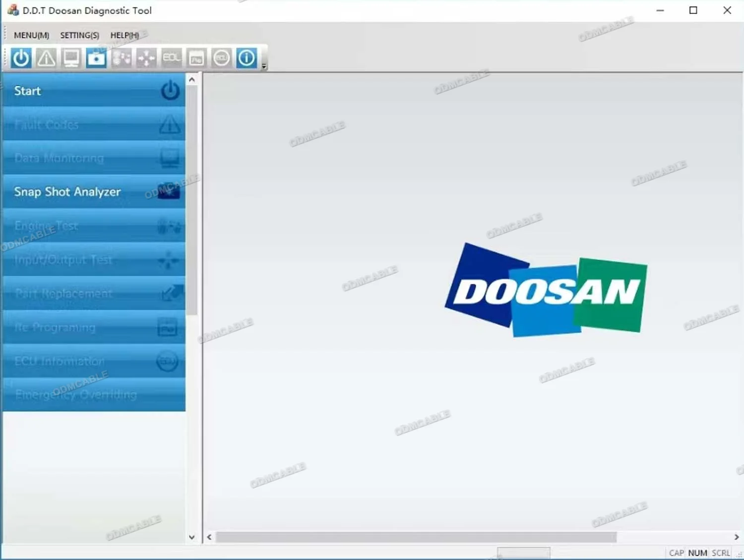
Task: Open the SETTING(S) menu
Action: pyautogui.click(x=79, y=35)
